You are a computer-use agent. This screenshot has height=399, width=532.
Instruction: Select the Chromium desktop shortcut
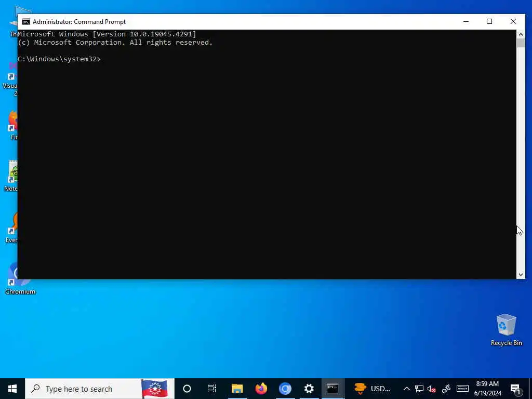(20, 278)
